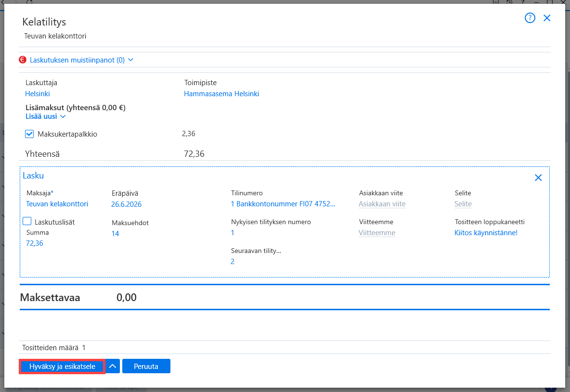Click the Peruuta button

(x=146, y=366)
